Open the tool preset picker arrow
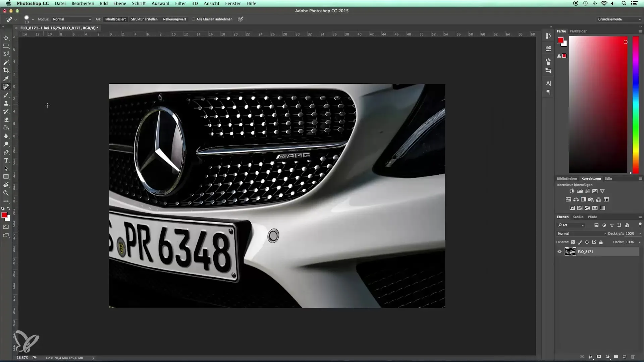This screenshot has width=644, height=362. 15,19
